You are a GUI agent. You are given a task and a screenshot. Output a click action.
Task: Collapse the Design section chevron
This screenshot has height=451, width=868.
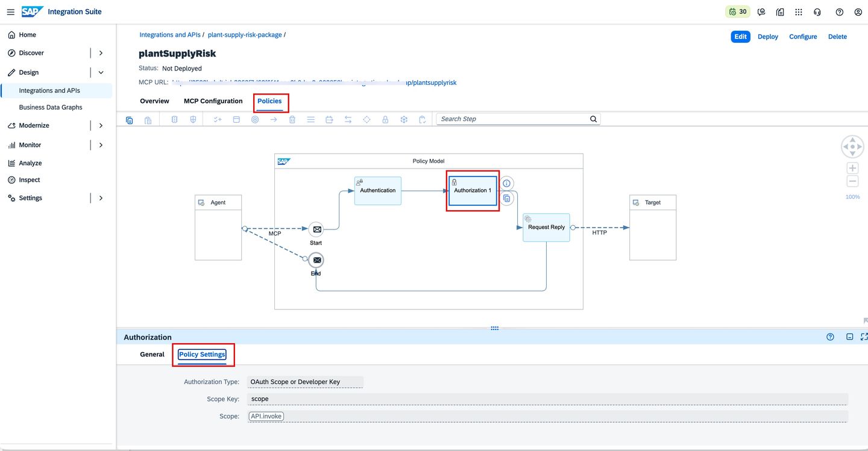[x=101, y=72]
